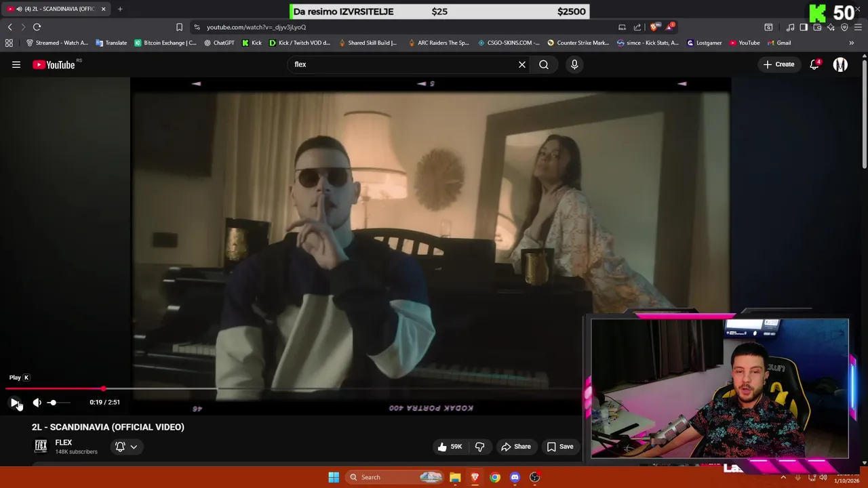Go forward with the browser forward arrow
868x488 pixels.
pos(22,27)
